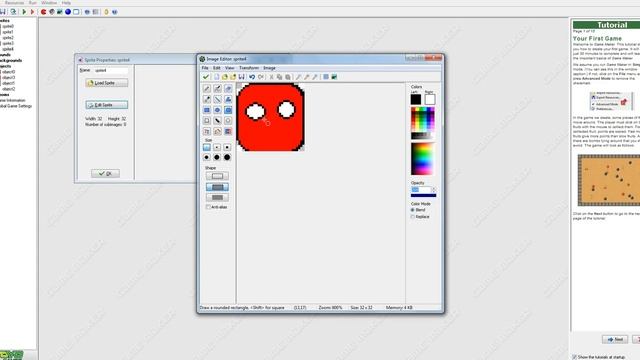The height and width of the screenshot is (360, 640).
Task: Undo the last drawing action
Action: coord(252,77)
